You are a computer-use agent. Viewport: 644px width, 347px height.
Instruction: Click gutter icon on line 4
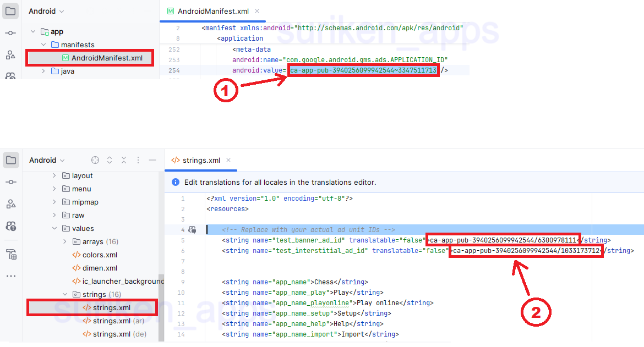point(192,230)
